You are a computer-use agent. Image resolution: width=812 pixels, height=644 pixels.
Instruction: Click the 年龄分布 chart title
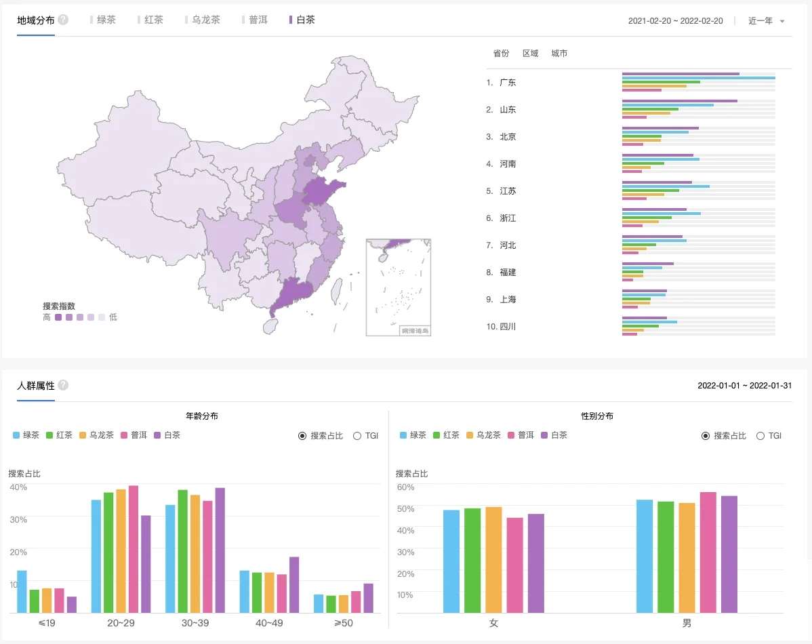click(202, 416)
